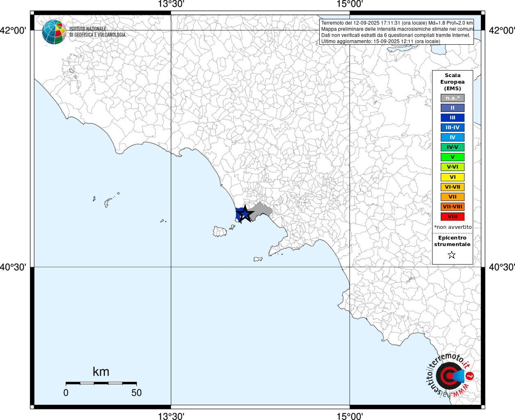The width and height of the screenshot is (515, 420).
Task: Click 'Ultimo aggiornamento: 15-09-2025' line
Action: click(380, 41)
